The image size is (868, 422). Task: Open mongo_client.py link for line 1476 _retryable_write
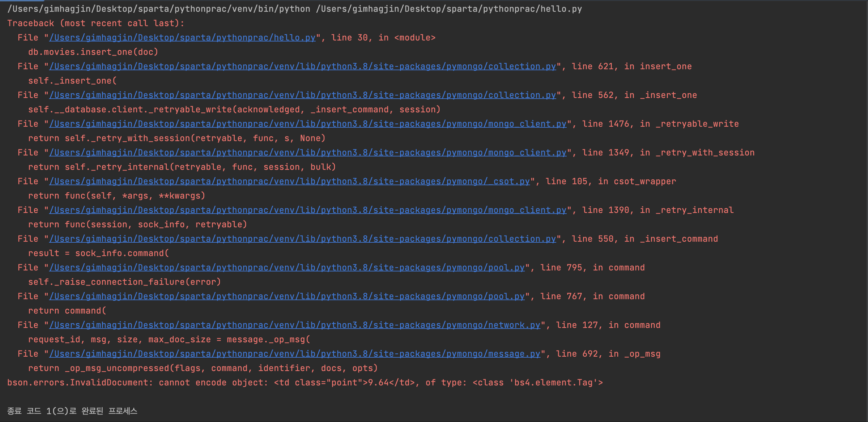click(x=308, y=124)
